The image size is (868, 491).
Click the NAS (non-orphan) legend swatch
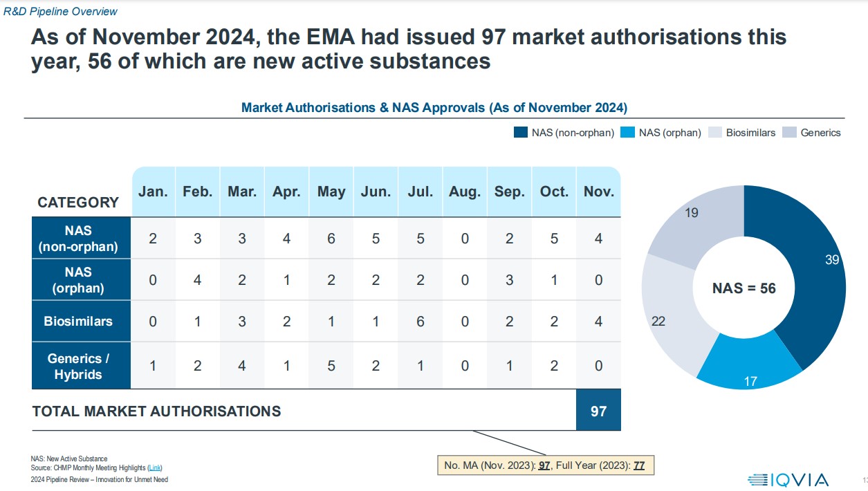click(520, 132)
